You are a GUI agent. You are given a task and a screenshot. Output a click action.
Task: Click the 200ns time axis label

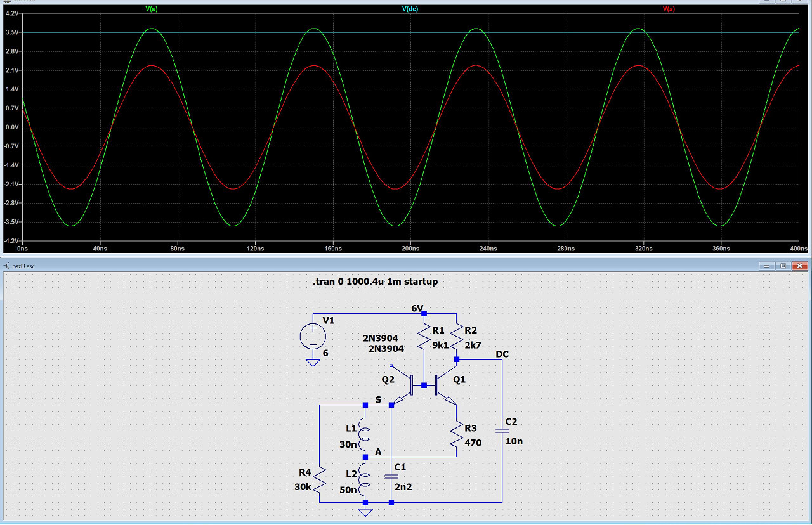click(410, 249)
